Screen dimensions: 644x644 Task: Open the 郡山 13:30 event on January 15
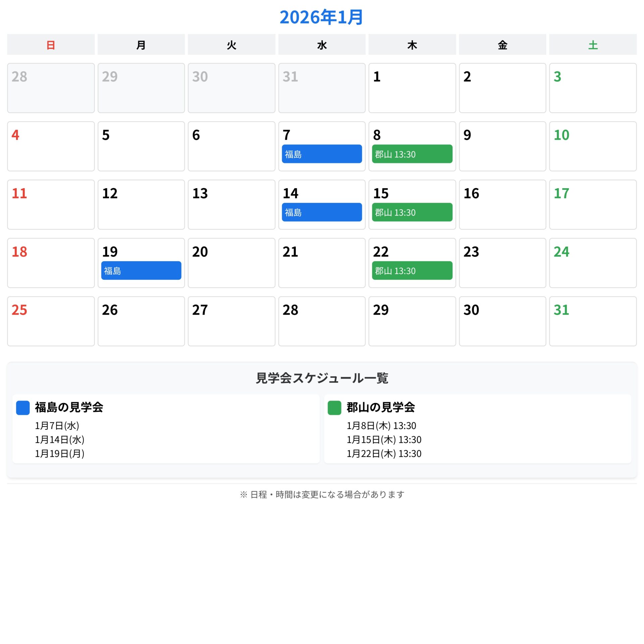(x=412, y=212)
